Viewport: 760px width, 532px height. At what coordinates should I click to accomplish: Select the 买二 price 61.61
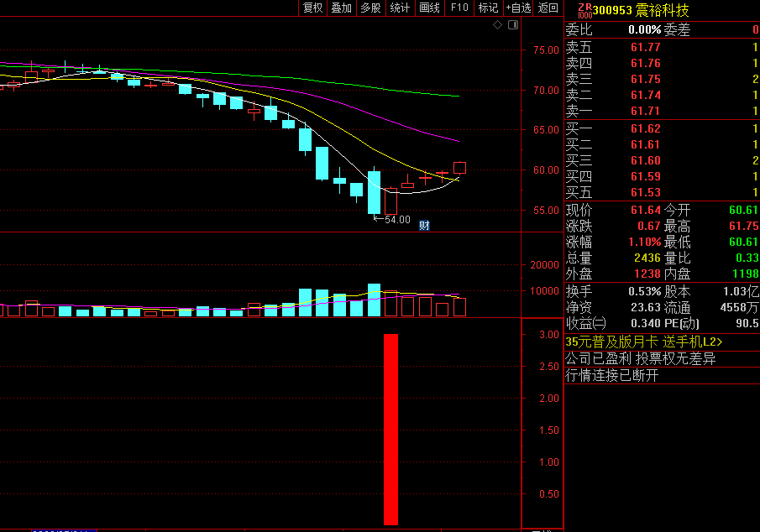645,144
